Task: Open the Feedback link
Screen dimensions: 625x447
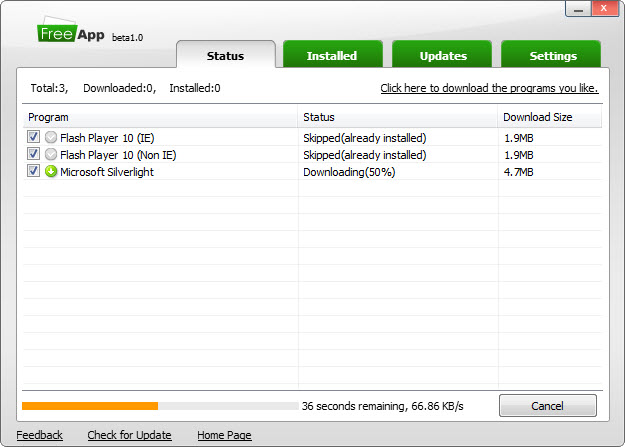Action: coord(39,435)
